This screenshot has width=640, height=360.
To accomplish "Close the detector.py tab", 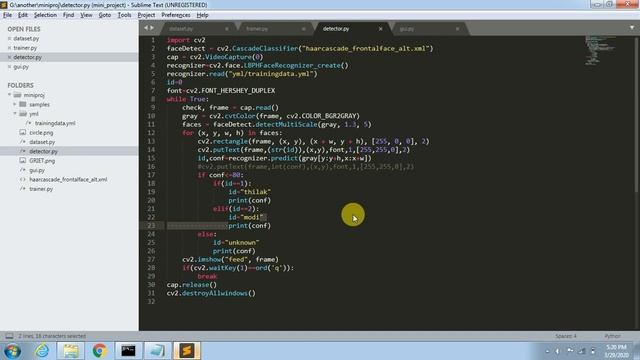I will pos(380,29).
